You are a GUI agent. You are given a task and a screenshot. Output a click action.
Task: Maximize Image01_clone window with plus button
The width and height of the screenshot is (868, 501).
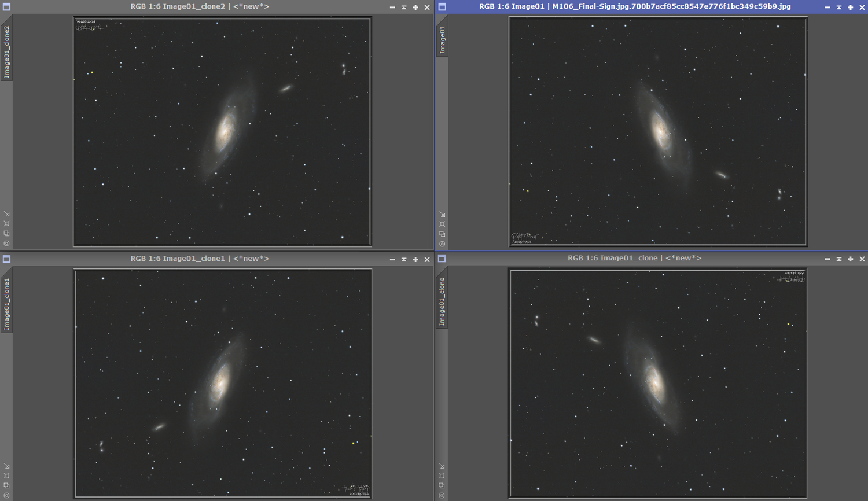coord(851,259)
